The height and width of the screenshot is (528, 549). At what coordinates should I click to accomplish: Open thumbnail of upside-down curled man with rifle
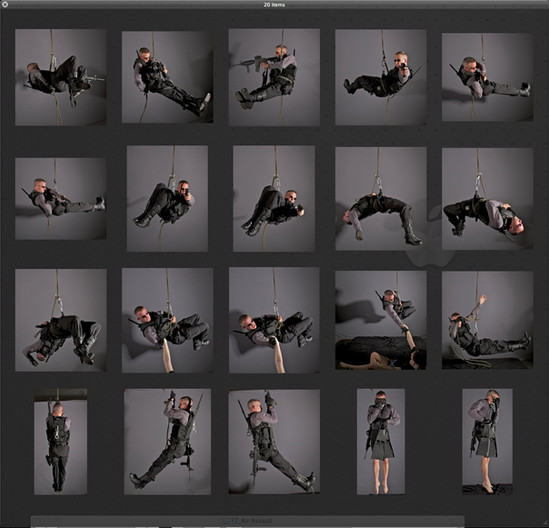pos(61,77)
